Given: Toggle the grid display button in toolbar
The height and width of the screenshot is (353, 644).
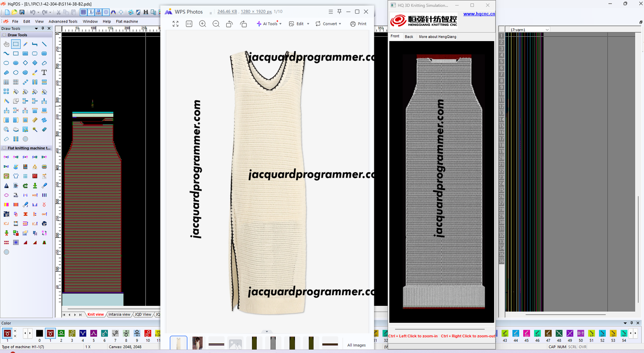Looking at the screenshot, I should pyautogui.click(x=83, y=12).
